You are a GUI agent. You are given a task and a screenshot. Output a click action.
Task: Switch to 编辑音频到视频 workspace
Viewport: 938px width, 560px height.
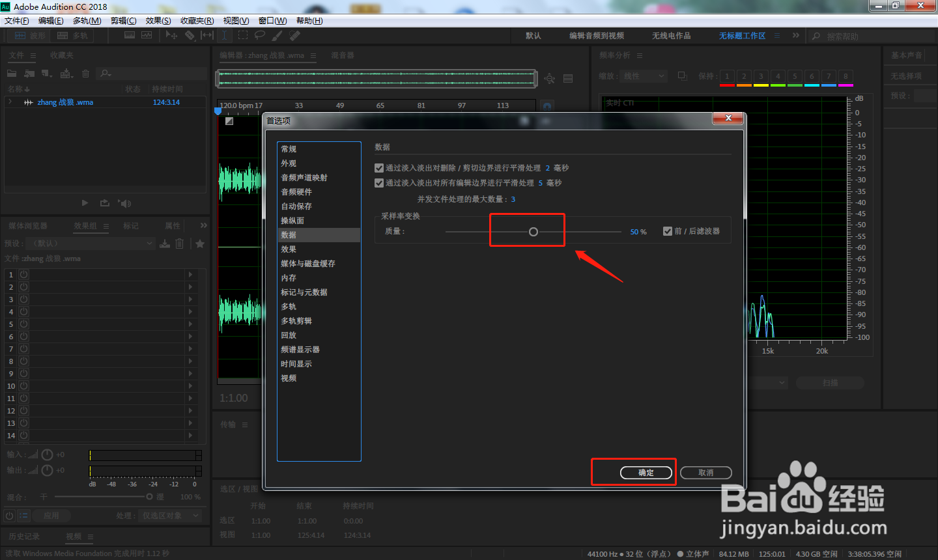click(x=597, y=36)
